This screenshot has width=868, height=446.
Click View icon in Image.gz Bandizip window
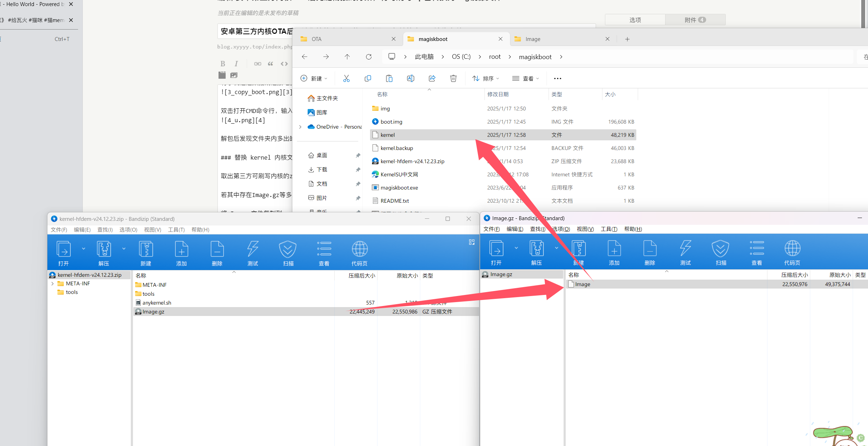757,248
